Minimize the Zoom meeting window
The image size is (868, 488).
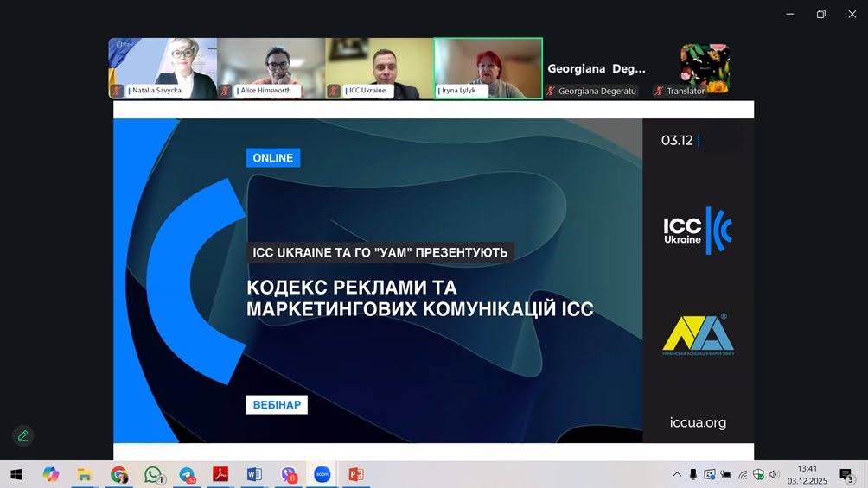tap(790, 14)
